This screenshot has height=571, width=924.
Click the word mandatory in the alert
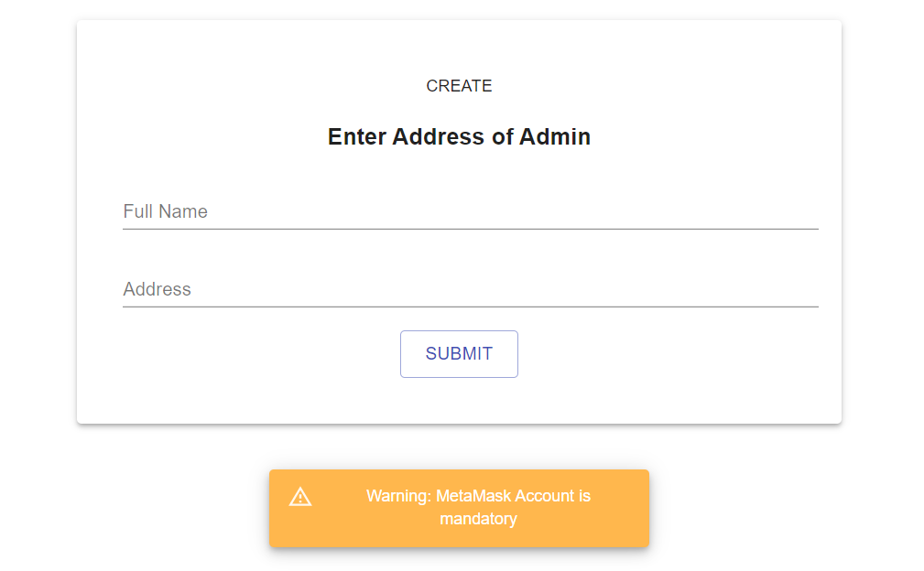[x=479, y=519]
